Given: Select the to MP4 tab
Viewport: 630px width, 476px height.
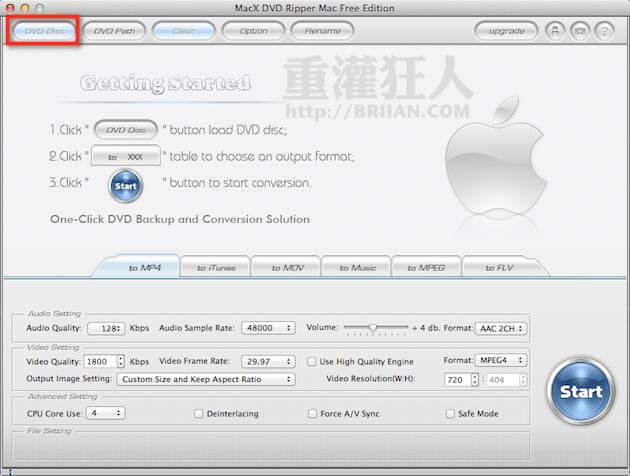Looking at the screenshot, I should coord(139,267).
